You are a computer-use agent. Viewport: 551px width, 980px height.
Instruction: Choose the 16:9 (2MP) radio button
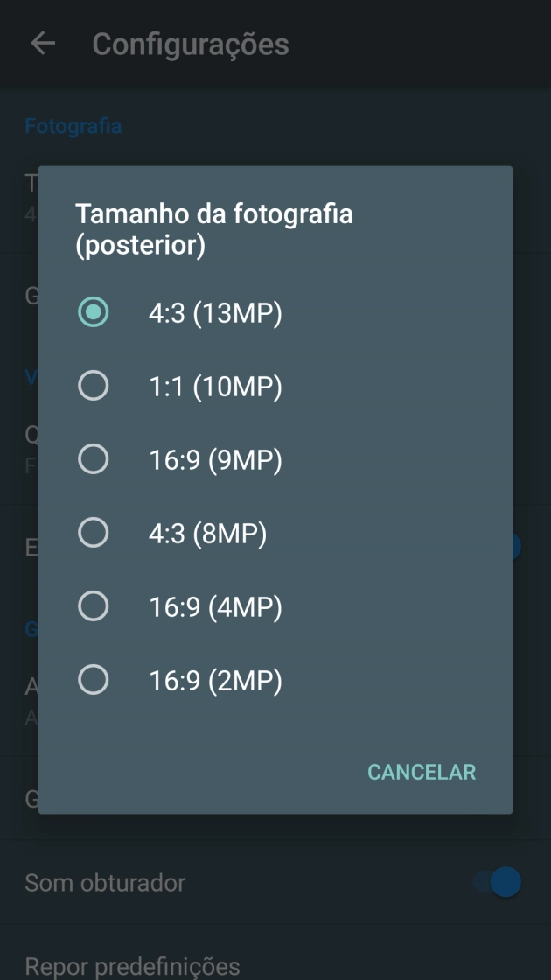point(94,680)
